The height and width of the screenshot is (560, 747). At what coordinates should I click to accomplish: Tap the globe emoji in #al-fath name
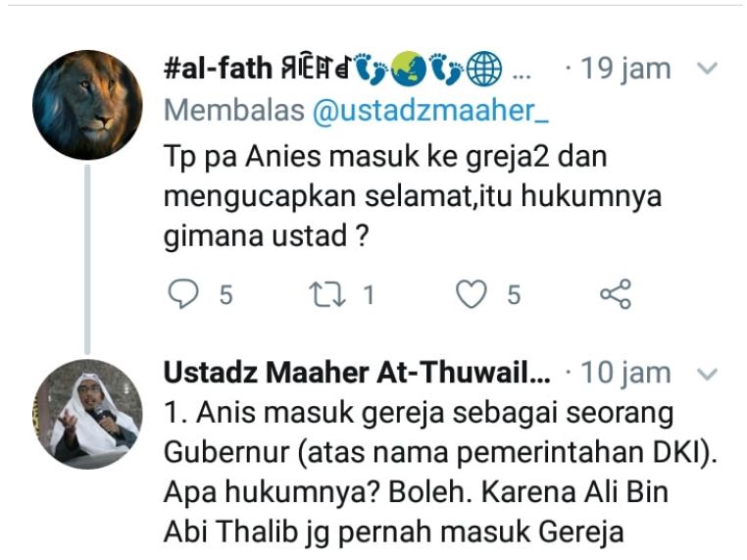[x=483, y=69]
